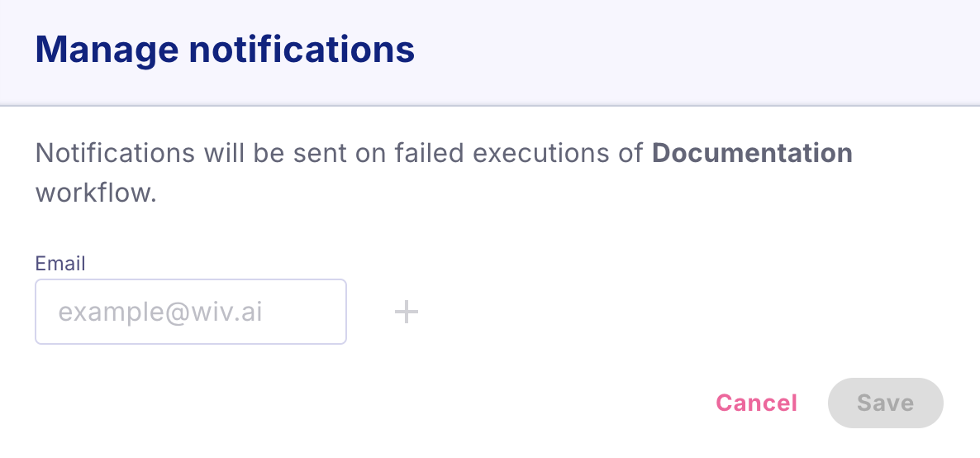Click the word "workflow." in the description
This screenshot has height=458, width=980.
click(96, 193)
